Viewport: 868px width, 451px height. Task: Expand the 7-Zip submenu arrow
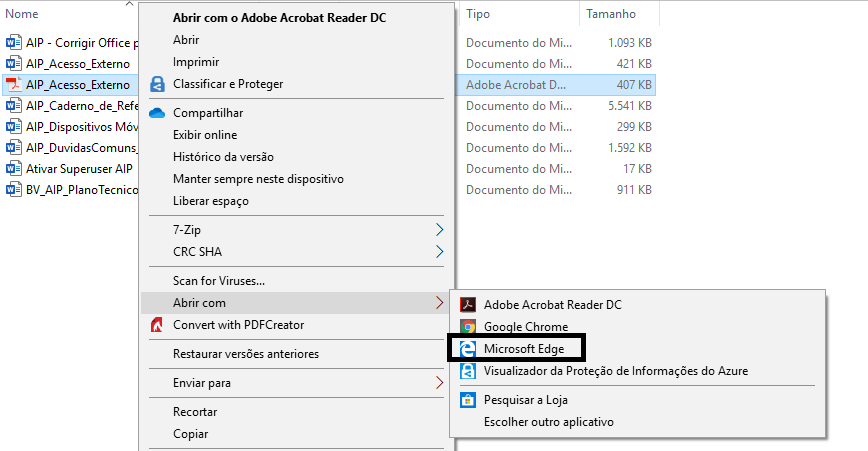coord(439,230)
